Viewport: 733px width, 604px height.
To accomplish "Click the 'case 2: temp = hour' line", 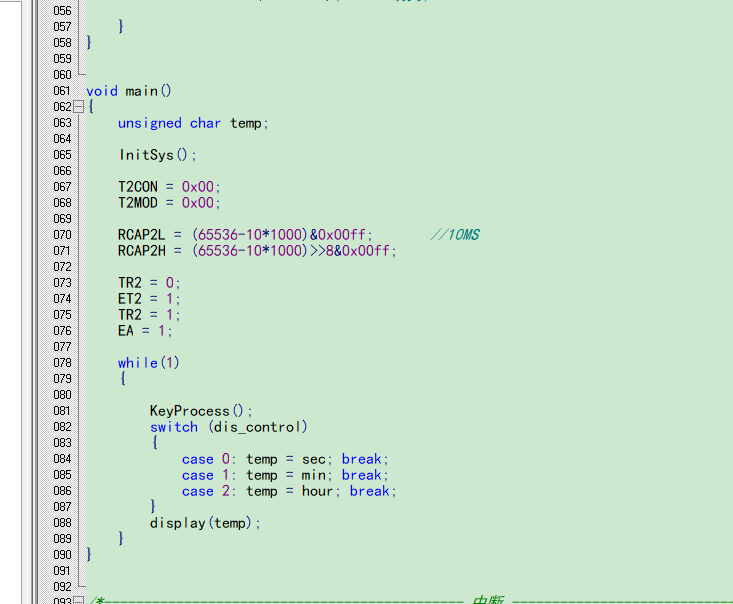I will pyautogui.click(x=289, y=491).
